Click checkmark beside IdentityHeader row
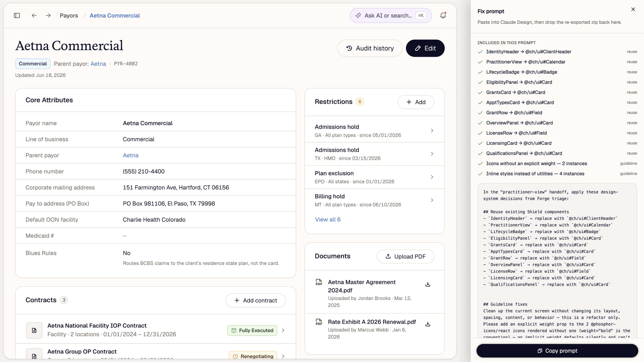 [480, 52]
